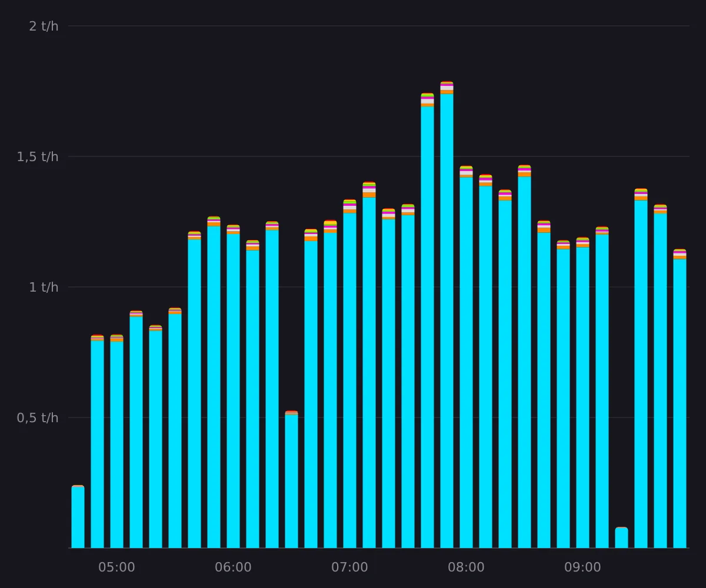The height and width of the screenshot is (588, 706).
Task: Click the "08:00" time axis label
Action: pyautogui.click(x=466, y=568)
